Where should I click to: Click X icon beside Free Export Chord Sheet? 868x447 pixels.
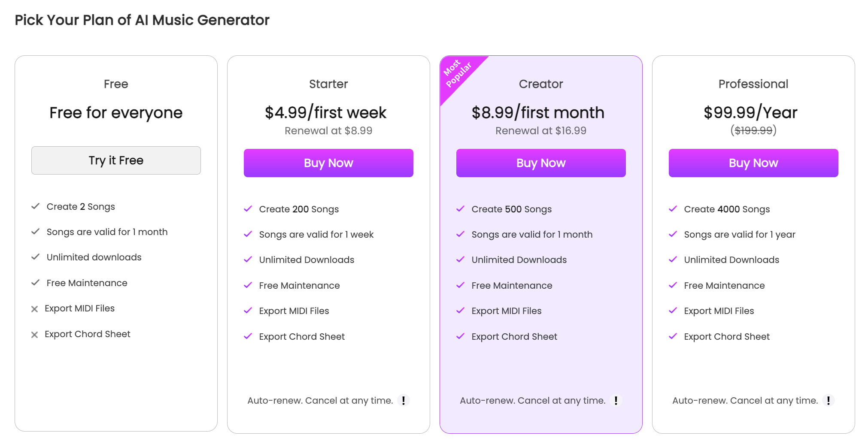point(35,335)
